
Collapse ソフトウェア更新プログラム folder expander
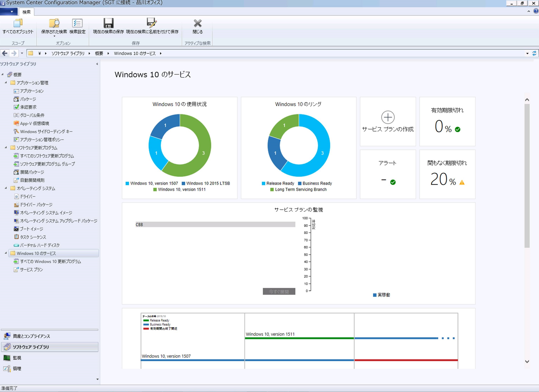(6, 147)
